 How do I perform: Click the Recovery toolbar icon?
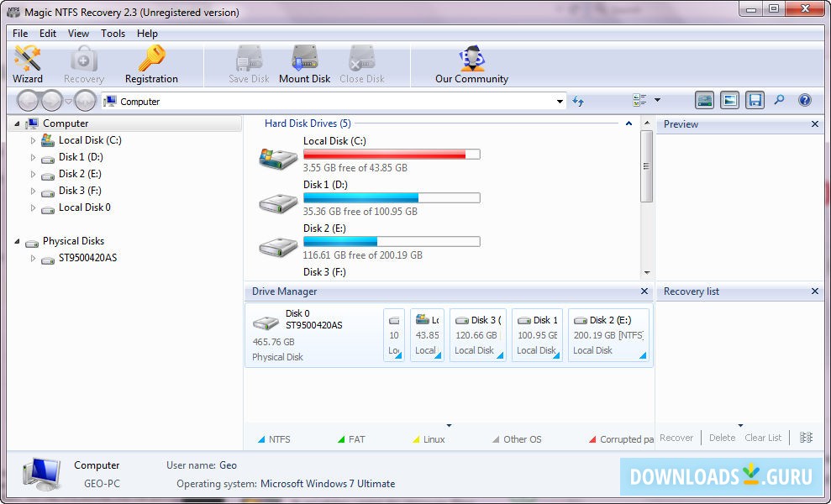tap(84, 65)
